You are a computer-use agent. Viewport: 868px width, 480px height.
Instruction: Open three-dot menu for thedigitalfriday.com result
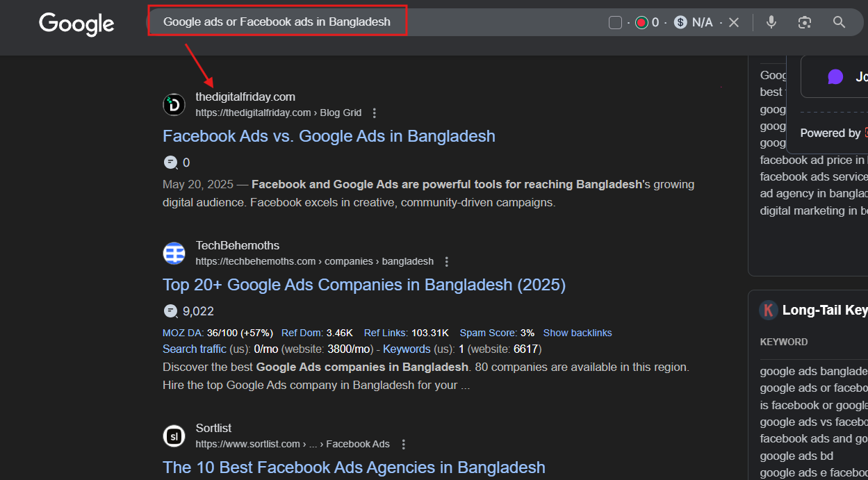[x=375, y=113]
